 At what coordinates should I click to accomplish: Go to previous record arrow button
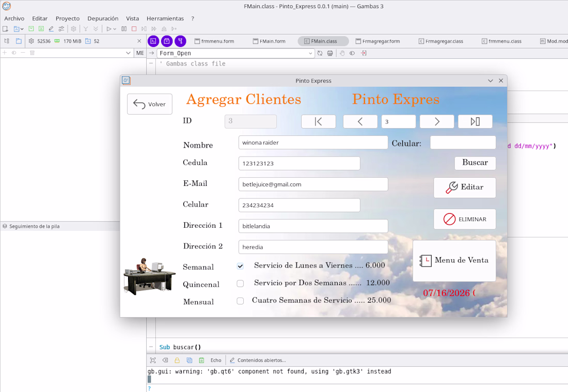[360, 121]
